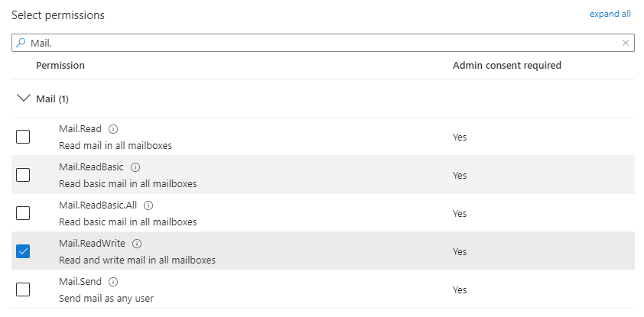644x317 pixels.
Task: Click the Admin consent required column header
Action: [x=507, y=65]
